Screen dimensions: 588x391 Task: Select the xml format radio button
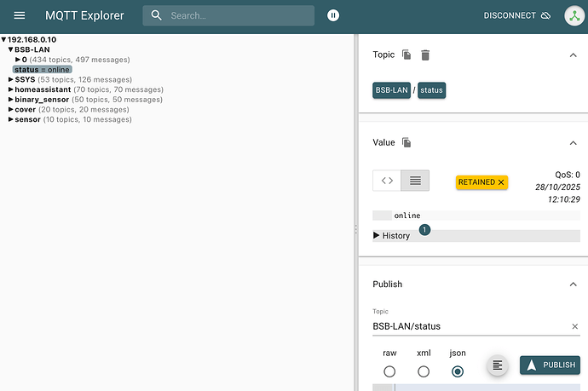(424, 371)
